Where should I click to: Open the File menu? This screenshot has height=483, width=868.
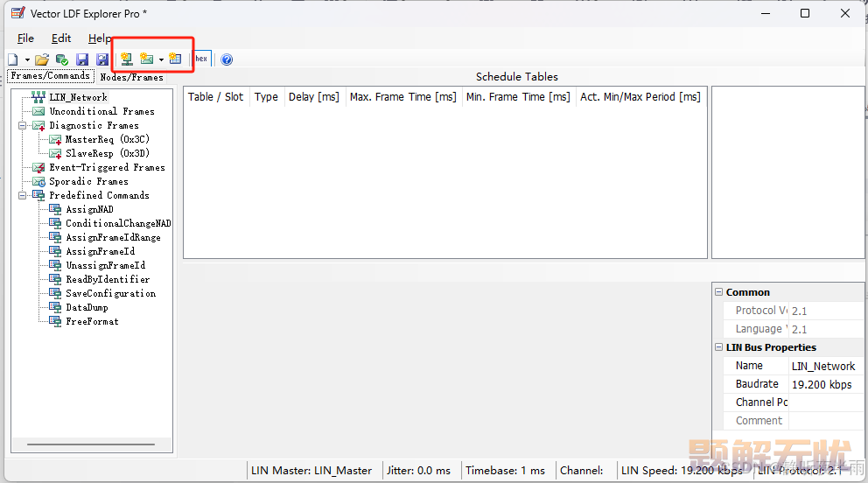(25, 38)
